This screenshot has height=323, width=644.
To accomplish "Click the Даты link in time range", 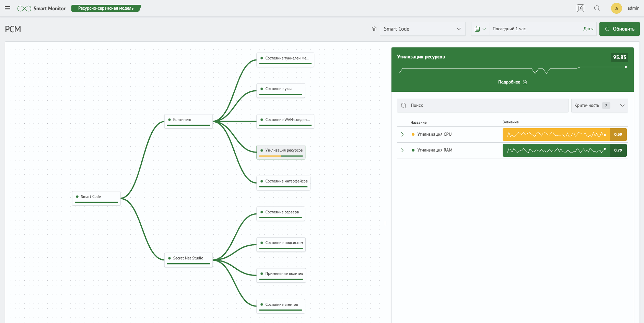I will tap(588, 29).
